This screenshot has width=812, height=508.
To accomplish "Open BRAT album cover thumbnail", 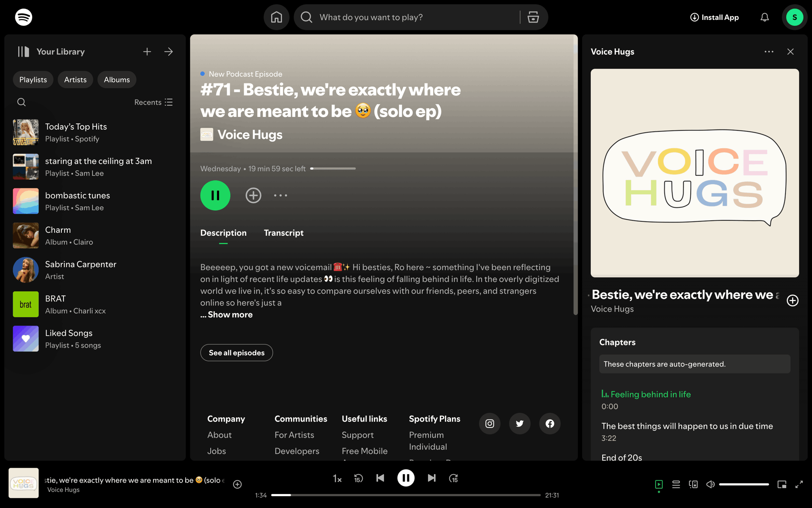I will click(x=26, y=304).
